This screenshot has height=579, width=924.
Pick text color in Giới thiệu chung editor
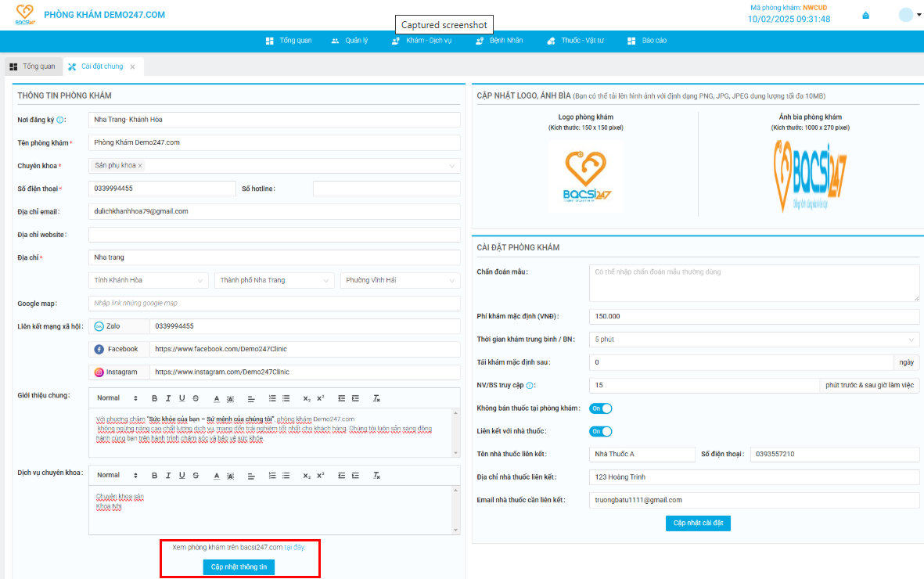[217, 398]
